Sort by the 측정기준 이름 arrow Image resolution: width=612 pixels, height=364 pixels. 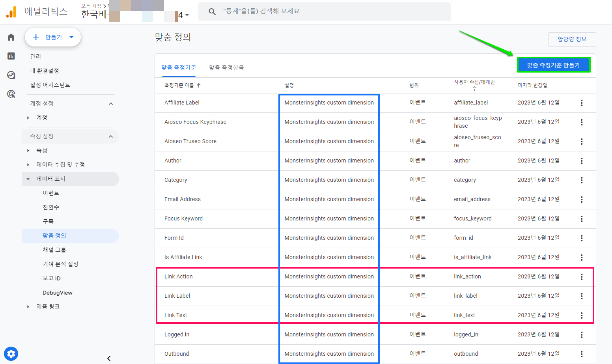coord(199,85)
